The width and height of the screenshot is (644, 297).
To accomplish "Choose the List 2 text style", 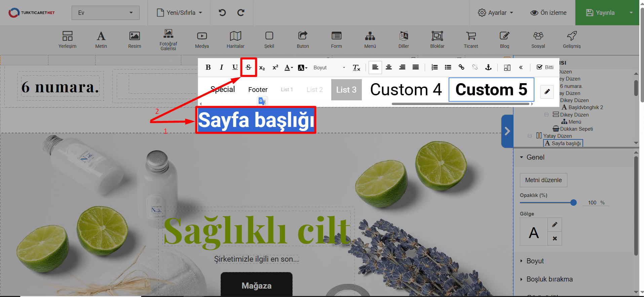I will click(315, 90).
